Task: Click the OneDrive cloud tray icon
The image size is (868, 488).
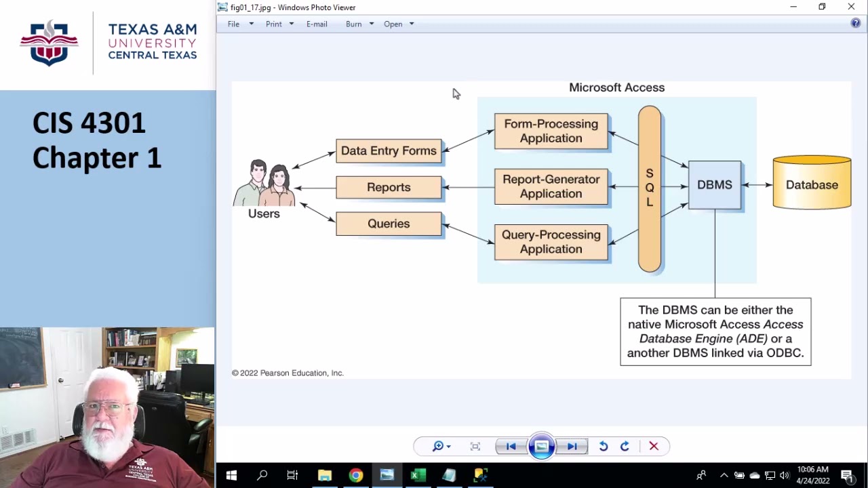Action: [754, 475]
